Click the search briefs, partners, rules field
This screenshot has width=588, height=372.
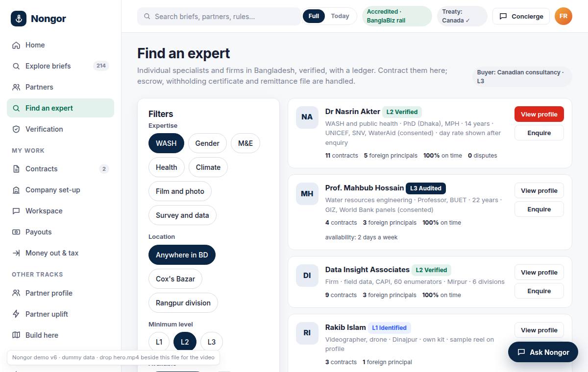(219, 16)
